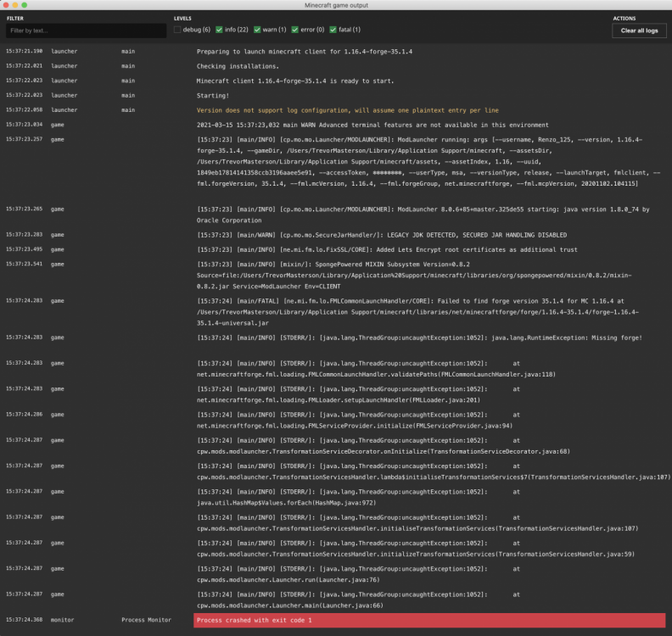672x636 pixels.
Task: Click the 'ModLauncher running: args' log entry
Action: 428,161
